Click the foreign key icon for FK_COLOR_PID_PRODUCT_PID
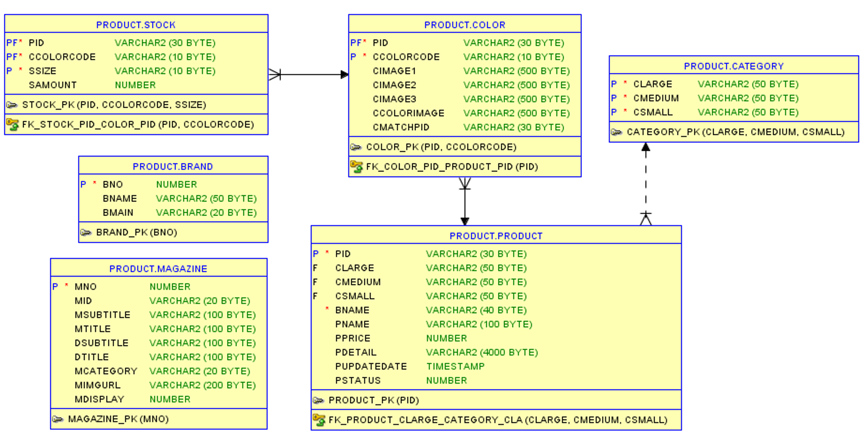This screenshot has height=439, width=868. (x=357, y=166)
